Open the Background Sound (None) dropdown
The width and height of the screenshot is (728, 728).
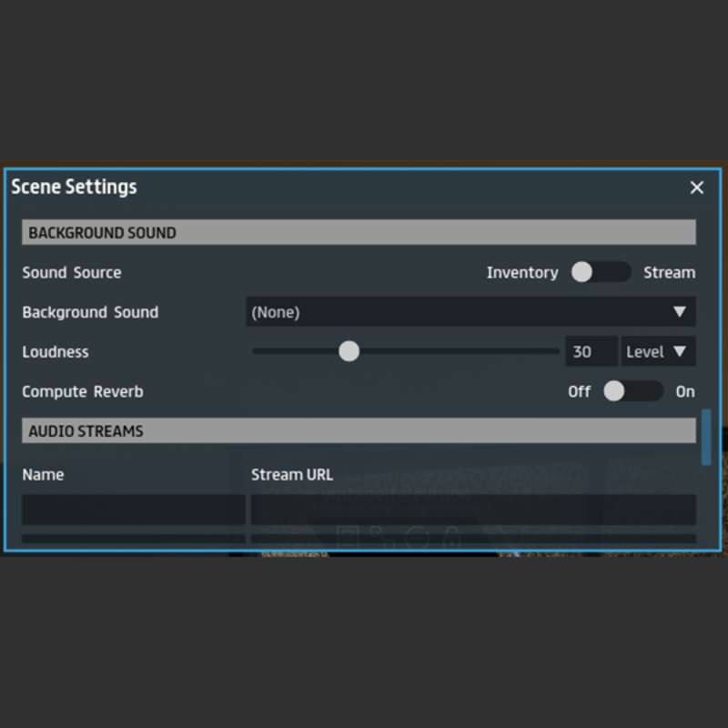click(x=455, y=312)
